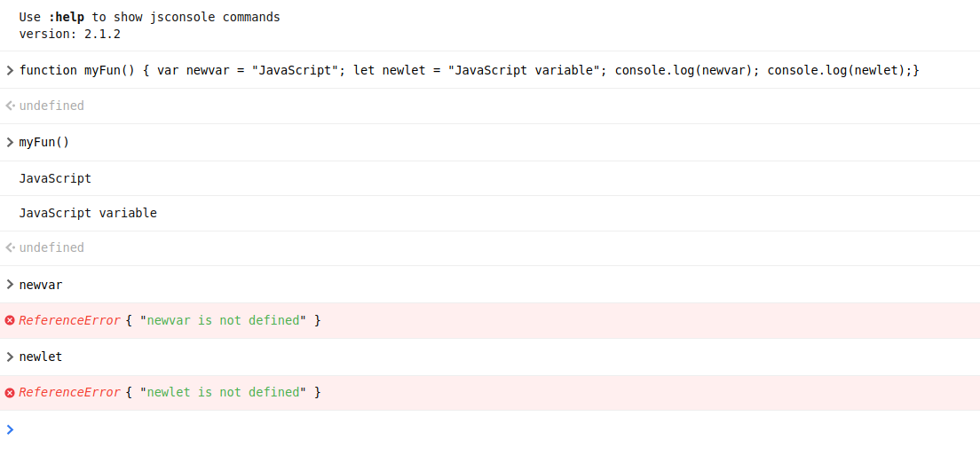Click the red error icon beside newvar ReferenceError
Screen dimensions: 980x455
pos(10,320)
